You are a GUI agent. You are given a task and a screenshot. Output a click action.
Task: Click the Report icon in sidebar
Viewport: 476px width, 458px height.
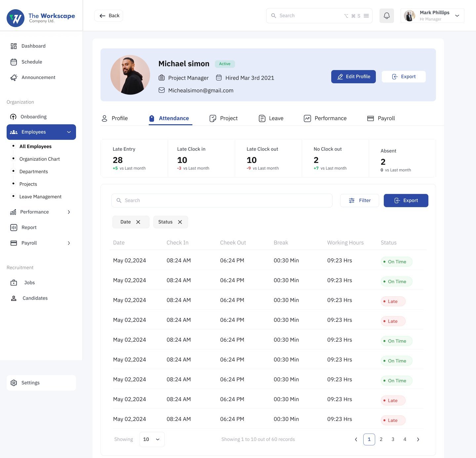[14, 227]
